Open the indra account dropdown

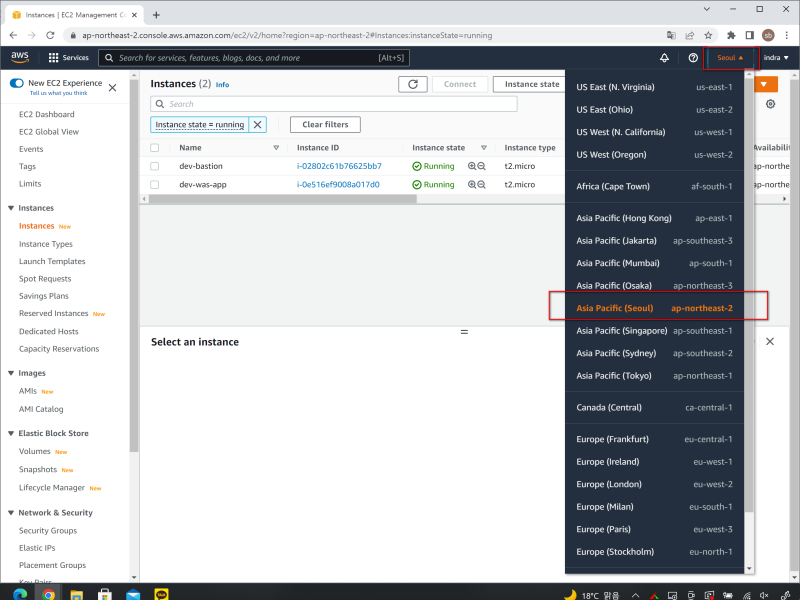click(778, 57)
